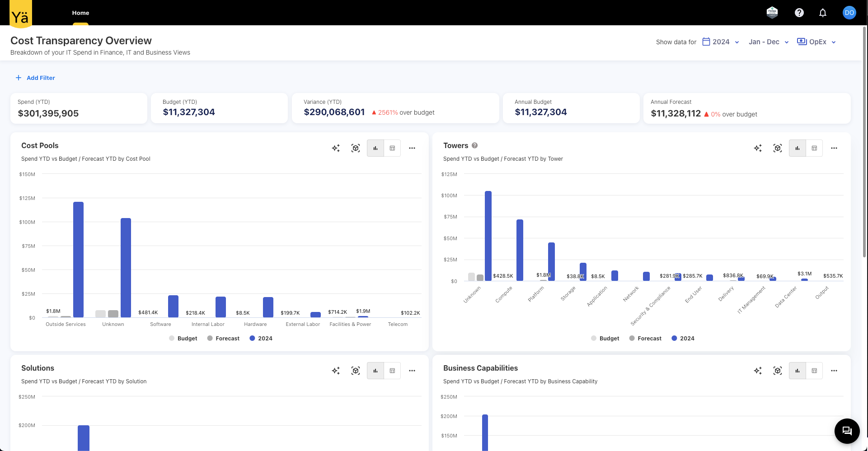
Task: Open the 2024 year selector dropdown
Action: [720, 42]
